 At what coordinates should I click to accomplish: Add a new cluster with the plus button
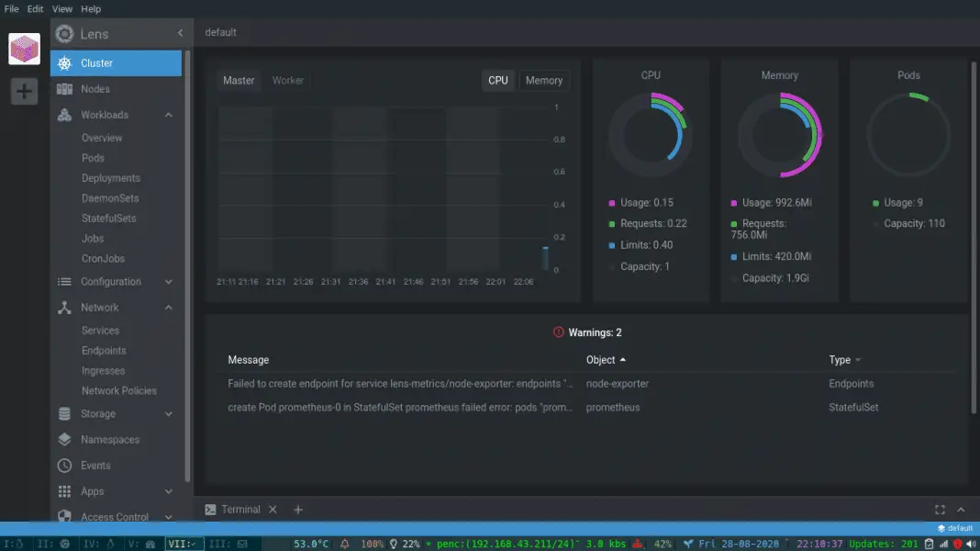click(24, 91)
